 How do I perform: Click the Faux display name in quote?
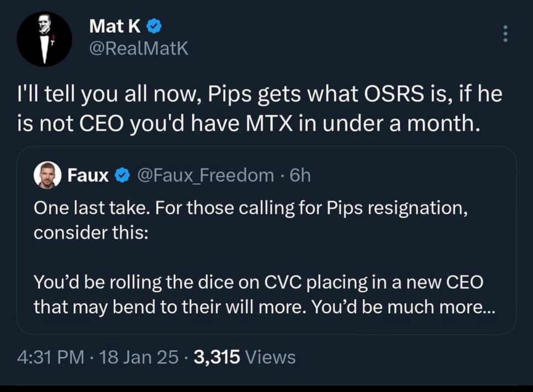(x=88, y=174)
